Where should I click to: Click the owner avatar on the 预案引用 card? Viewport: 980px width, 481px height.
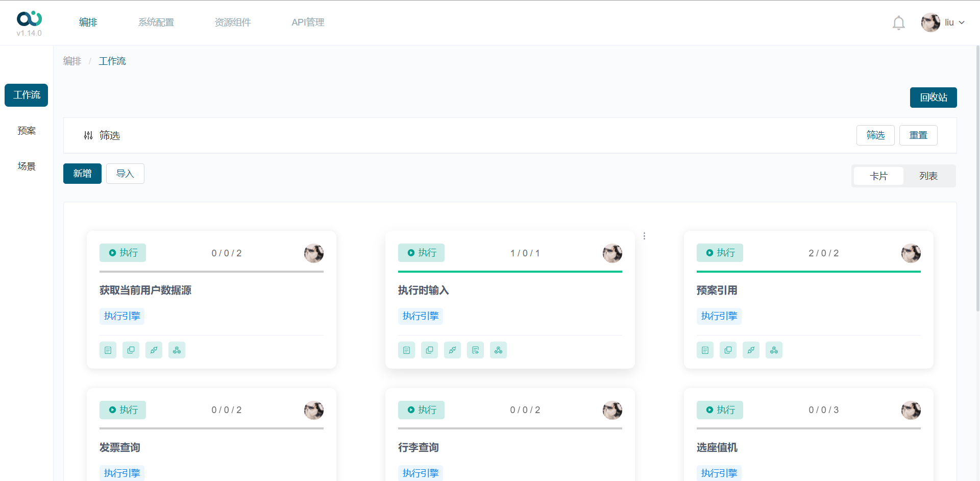pos(911,253)
